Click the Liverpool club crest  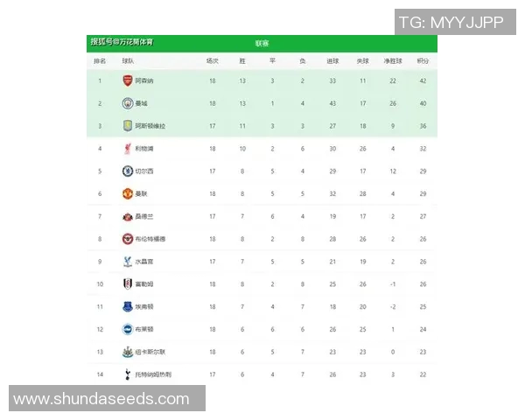click(x=127, y=149)
